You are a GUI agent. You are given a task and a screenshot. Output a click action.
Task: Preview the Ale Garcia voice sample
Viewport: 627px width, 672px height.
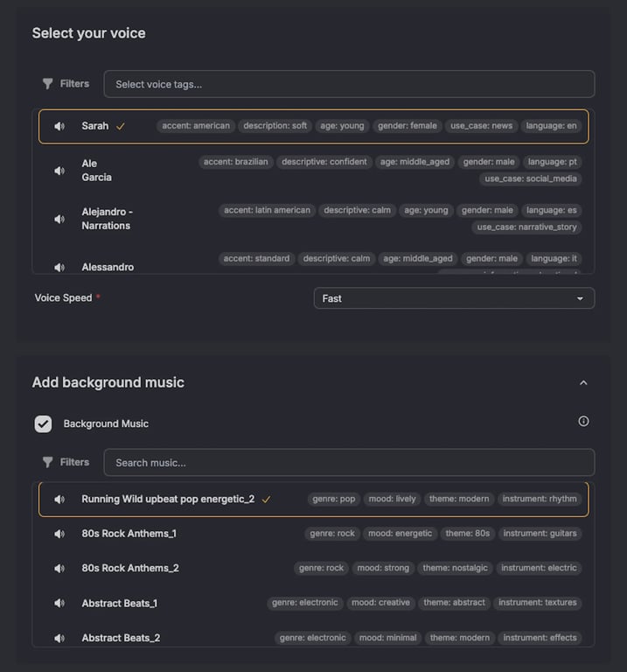(59, 171)
